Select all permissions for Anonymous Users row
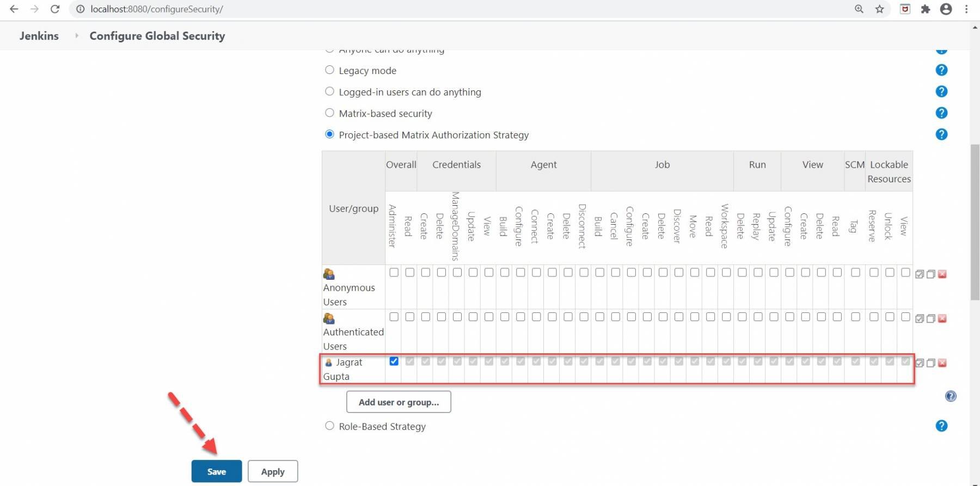980x486 pixels. [x=920, y=274]
